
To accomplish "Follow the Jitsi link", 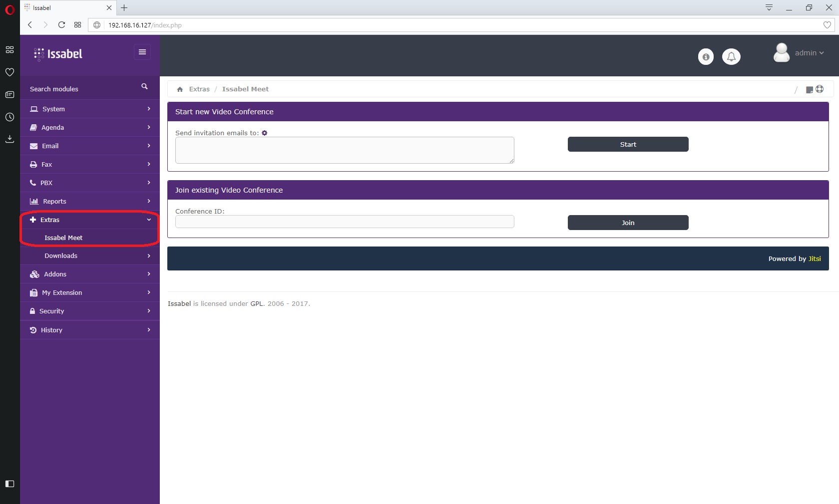I will (815, 259).
